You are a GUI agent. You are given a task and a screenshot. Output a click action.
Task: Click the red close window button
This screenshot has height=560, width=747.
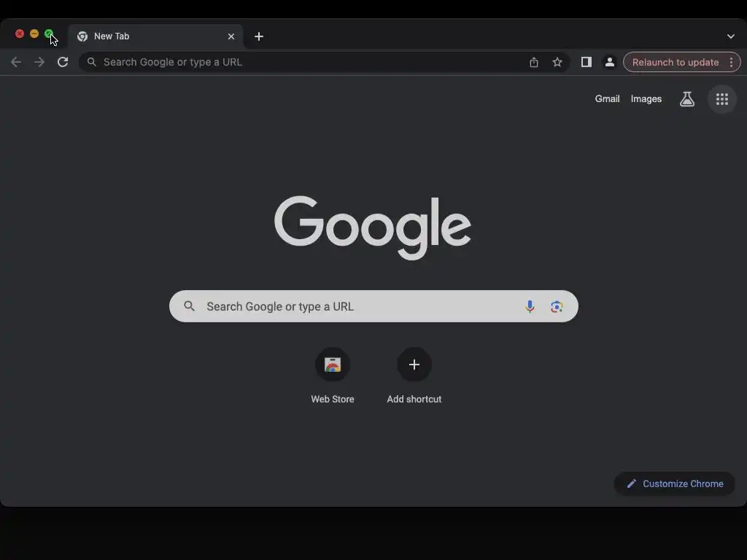[20, 34]
